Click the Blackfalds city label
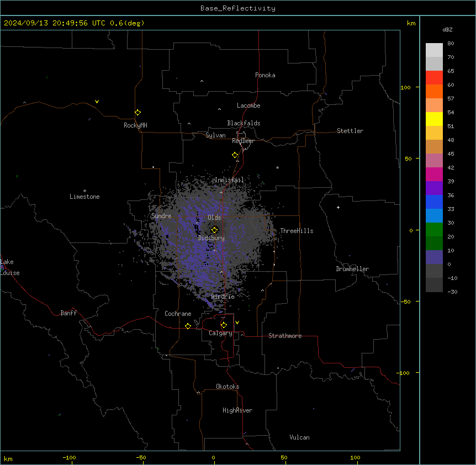 point(244,123)
